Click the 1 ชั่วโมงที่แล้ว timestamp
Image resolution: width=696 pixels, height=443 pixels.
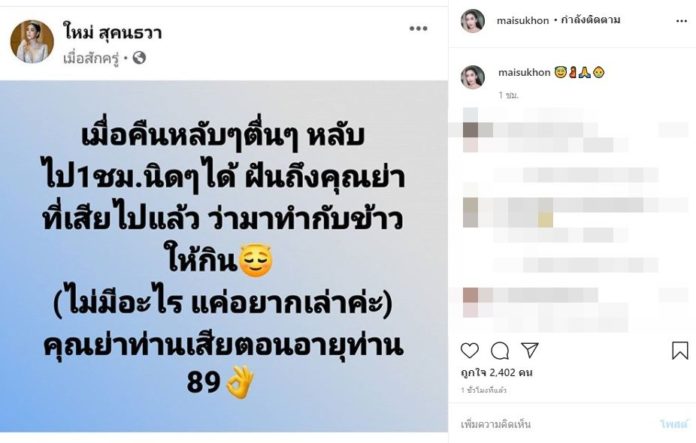tap(483, 391)
